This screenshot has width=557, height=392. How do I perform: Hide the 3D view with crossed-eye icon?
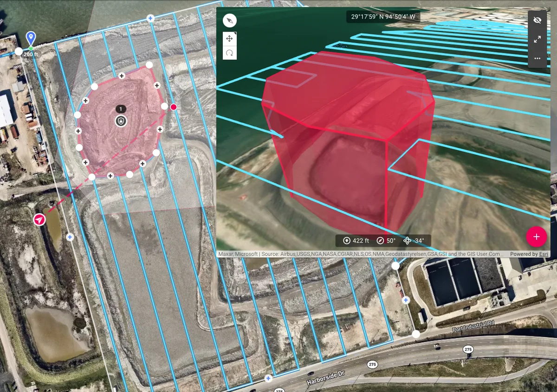point(538,20)
